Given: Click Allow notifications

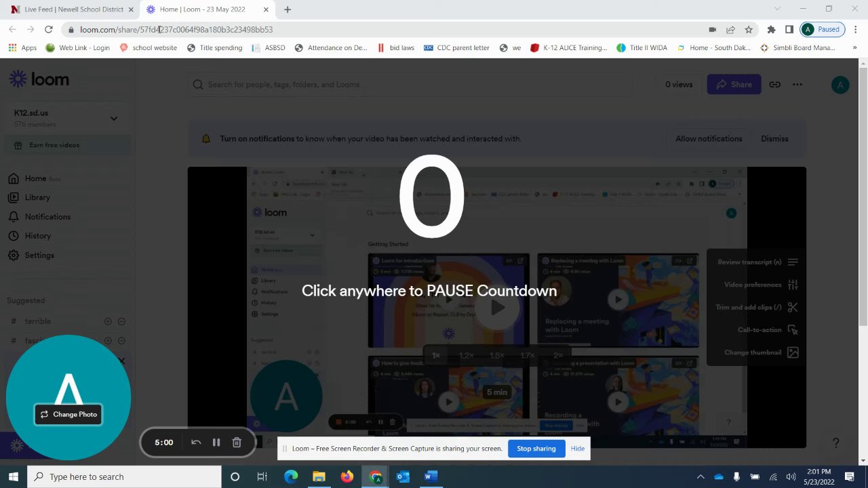Looking at the screenshot, I should [709, 139].
